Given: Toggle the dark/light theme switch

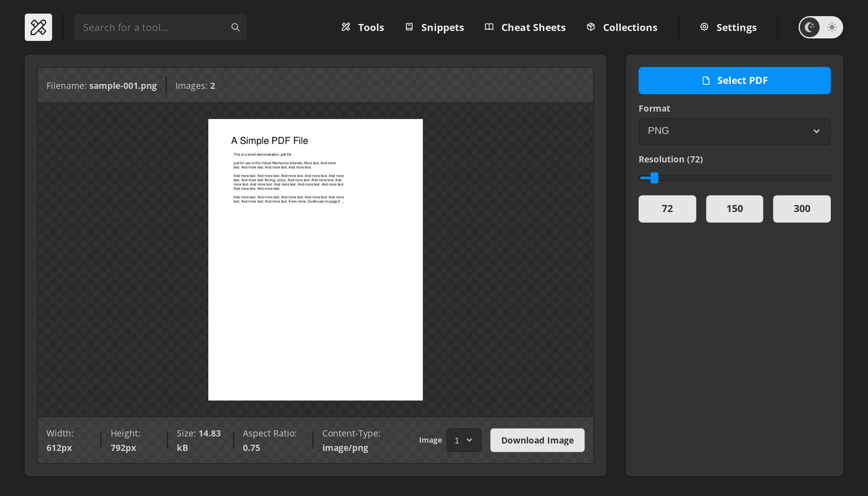Looking at the screenshot, I should [820, 27].
